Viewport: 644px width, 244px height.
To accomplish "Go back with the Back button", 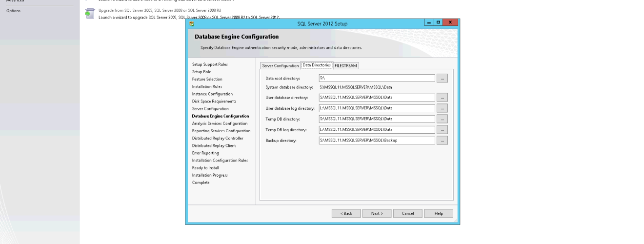I will pyautogui.click(x=346, y=213).
